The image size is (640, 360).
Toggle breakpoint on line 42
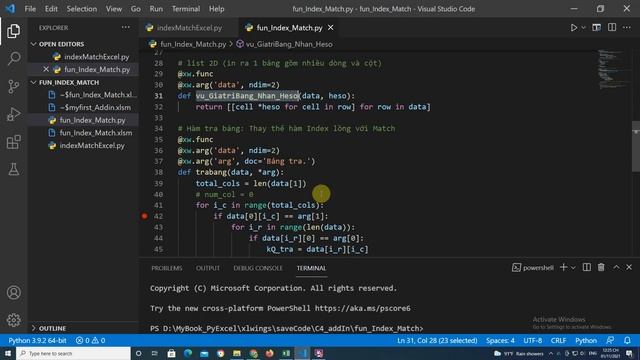[144, 216]
